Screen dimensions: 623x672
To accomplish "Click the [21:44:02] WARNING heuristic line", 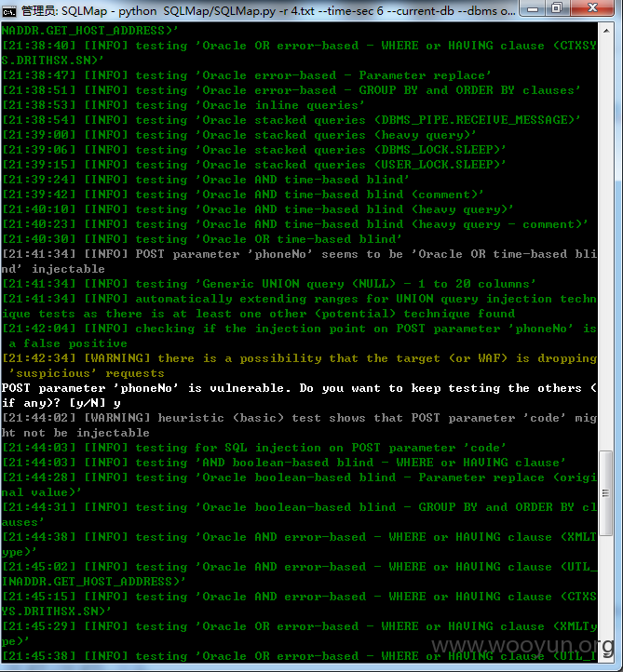I will coord(299,425).
